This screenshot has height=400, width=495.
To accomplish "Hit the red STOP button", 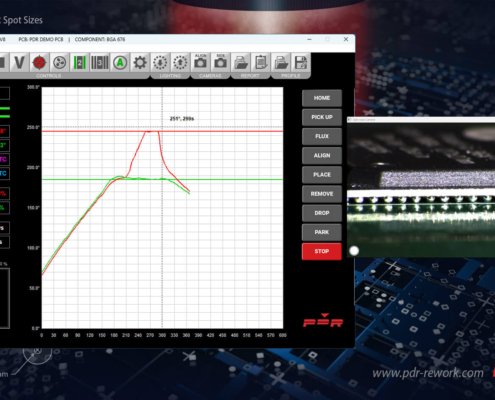I will click(x=322, y=251).
